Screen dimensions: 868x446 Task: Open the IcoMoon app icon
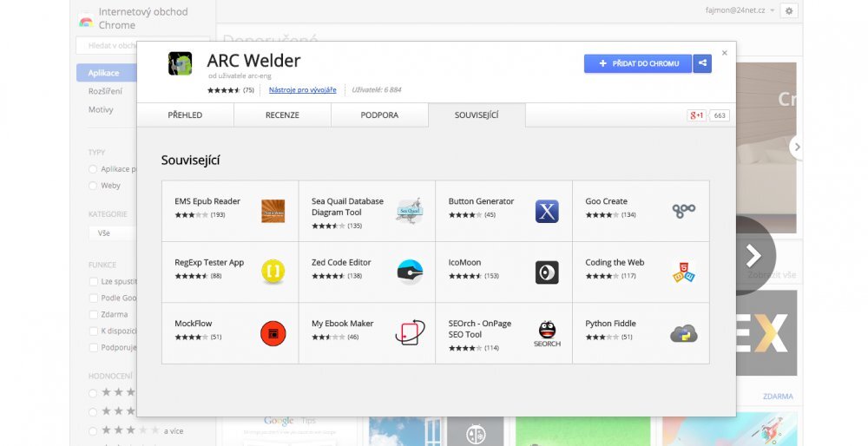tap(547, 272)
